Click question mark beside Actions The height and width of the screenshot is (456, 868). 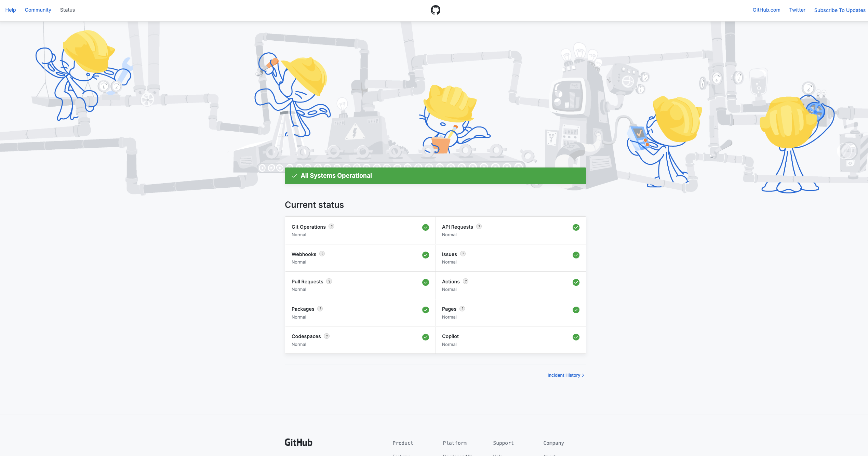click(x=466, y=281)
